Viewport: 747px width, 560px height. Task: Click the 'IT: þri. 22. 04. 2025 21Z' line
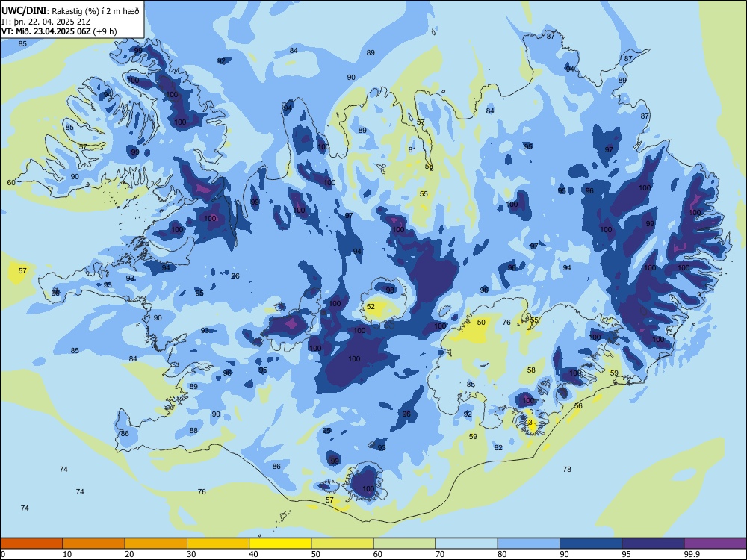coord(46,22)
